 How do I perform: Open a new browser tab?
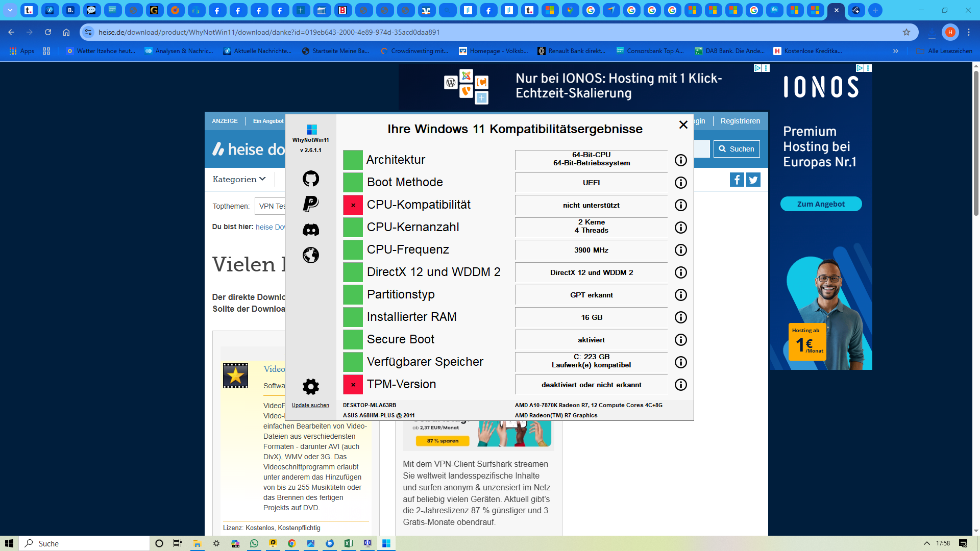[875, 10]
